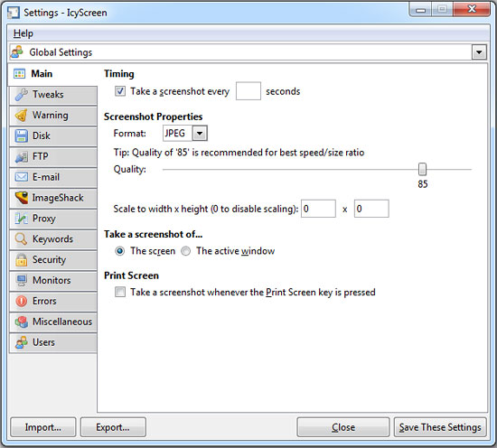Click the Users people icon in sidebar

click(x=22, y=342)
